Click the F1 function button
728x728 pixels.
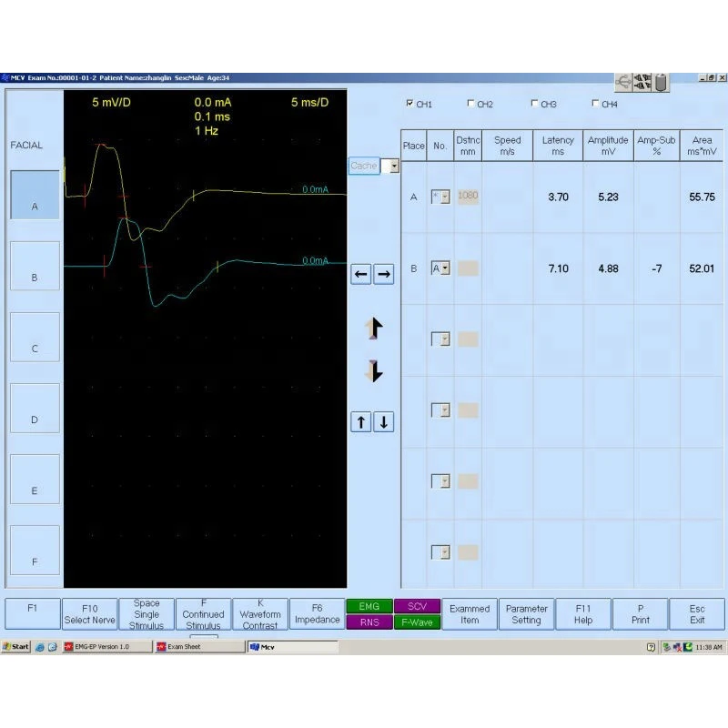tap(33, 613)
